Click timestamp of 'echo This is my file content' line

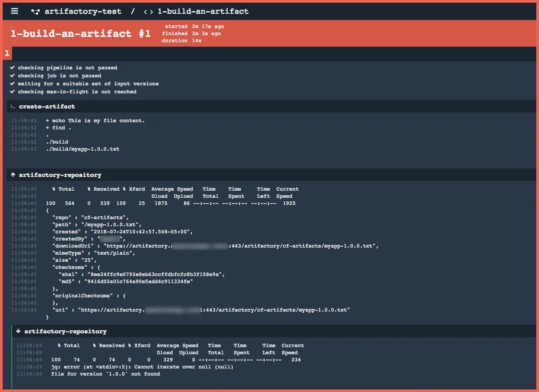pyautogui.click(x=24, y=121)
